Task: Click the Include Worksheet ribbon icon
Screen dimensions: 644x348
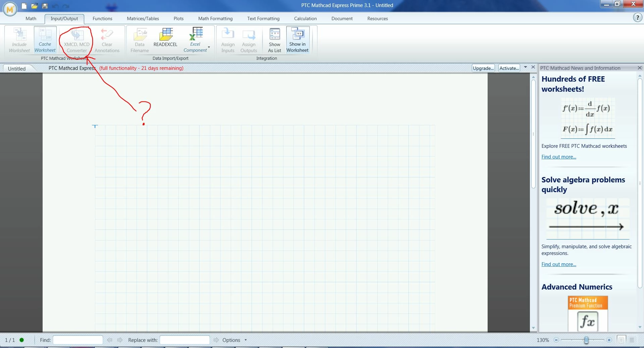Action: click(19, 40)
